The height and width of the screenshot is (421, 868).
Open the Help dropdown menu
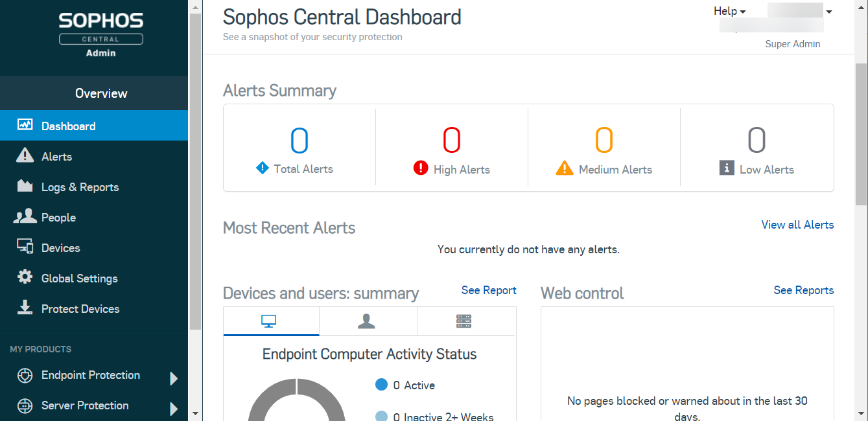pos(729,11)
